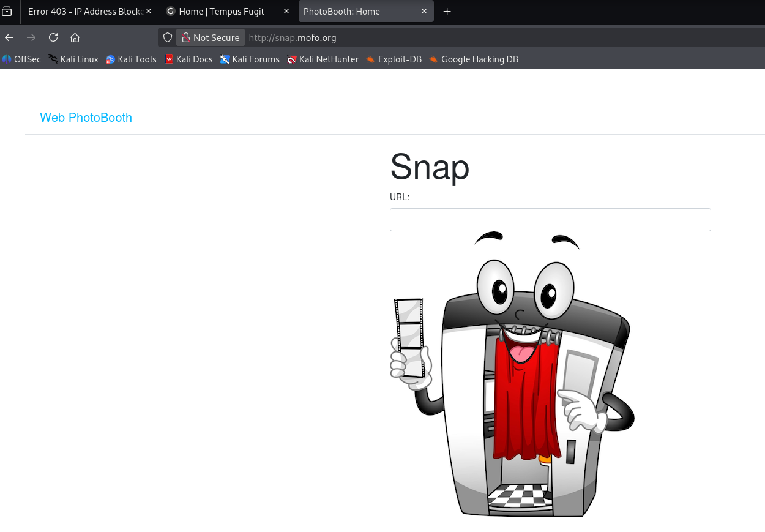Open the recent browsing icon beside the tabs
Image resolution: width=765 pixels, height=532 pixels.
(7, 11)
